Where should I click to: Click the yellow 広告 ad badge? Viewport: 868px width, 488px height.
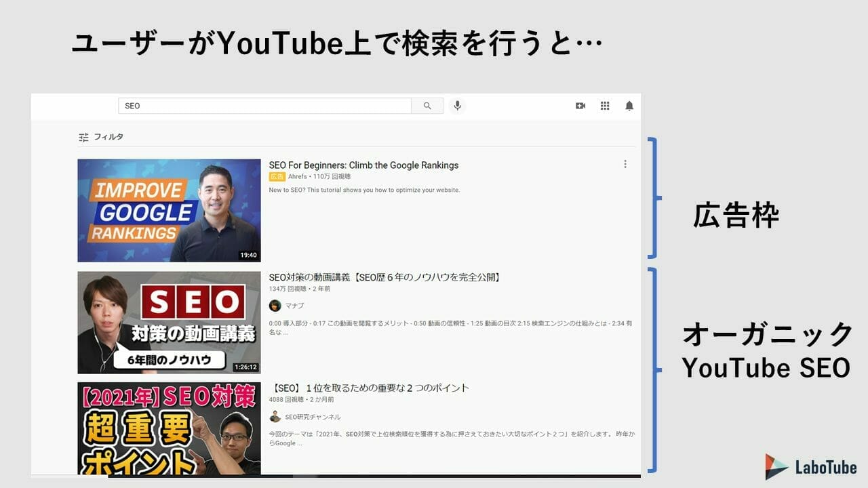point(277,176)
